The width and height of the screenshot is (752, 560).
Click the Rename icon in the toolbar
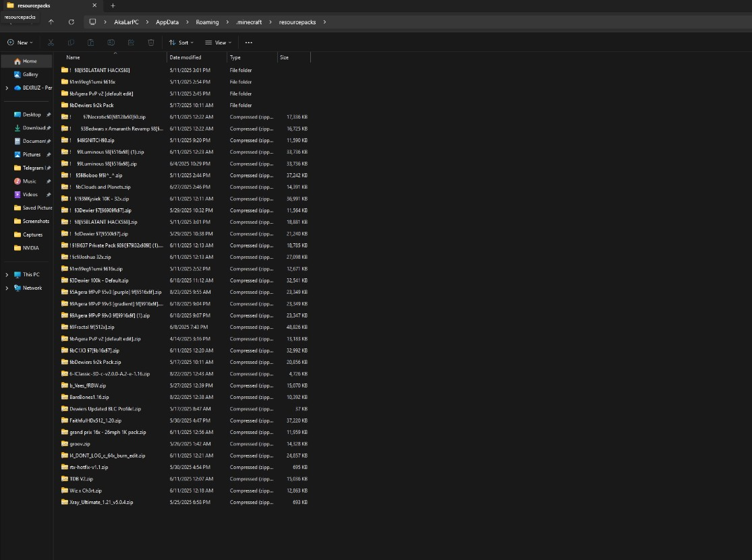tap(111, 42)
